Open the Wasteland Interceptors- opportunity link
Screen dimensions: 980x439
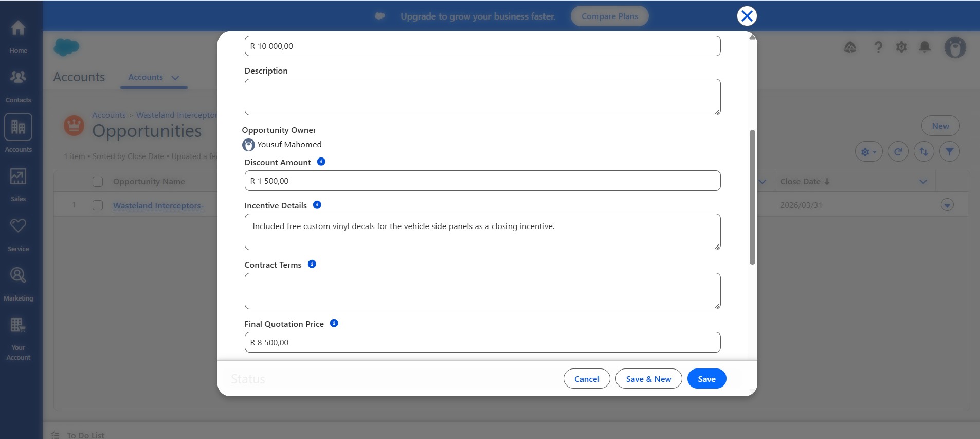pos(158,205)
